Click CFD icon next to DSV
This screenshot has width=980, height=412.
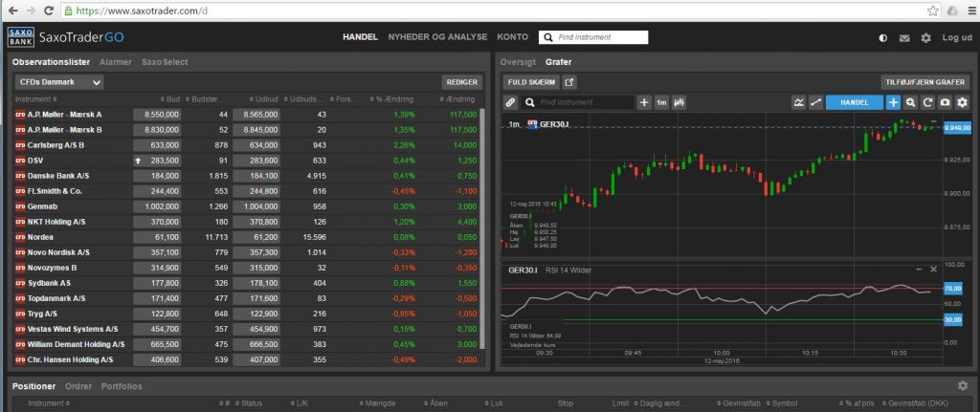click(20, 161)
